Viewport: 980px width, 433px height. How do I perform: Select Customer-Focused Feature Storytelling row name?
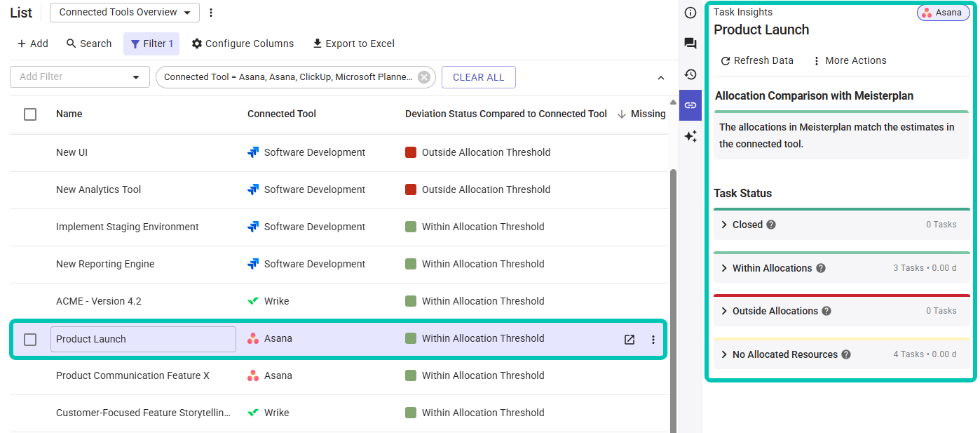[x=143, y=413]
